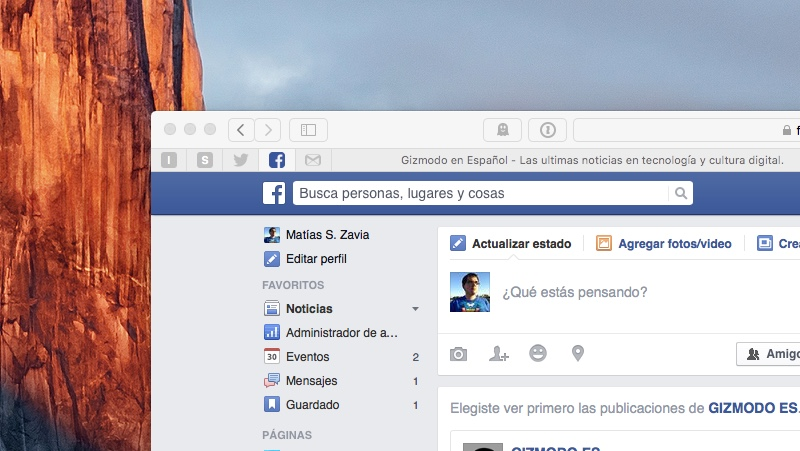The width and height of the screenshot is (800, 451).
Task: Go forward with Safari's forward arrow
Action: 268,130
